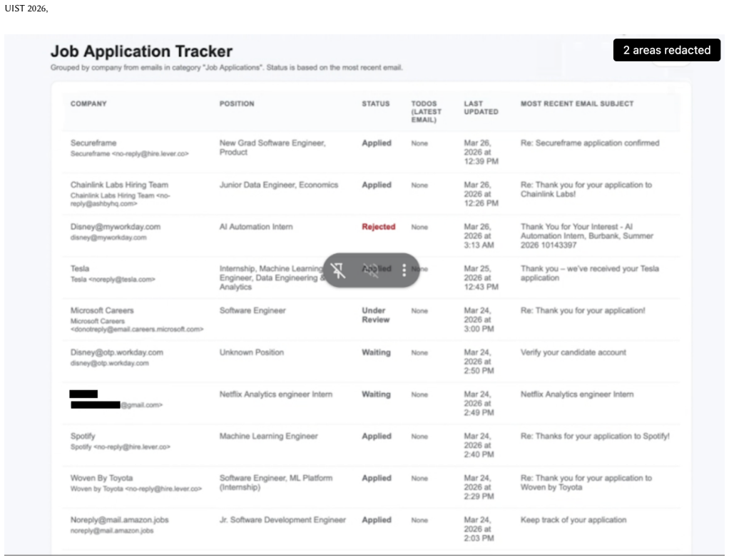The image size is (729, 560).
Task: Open the three-dot menu in floating toolbar
Action: tap(404, 270)
